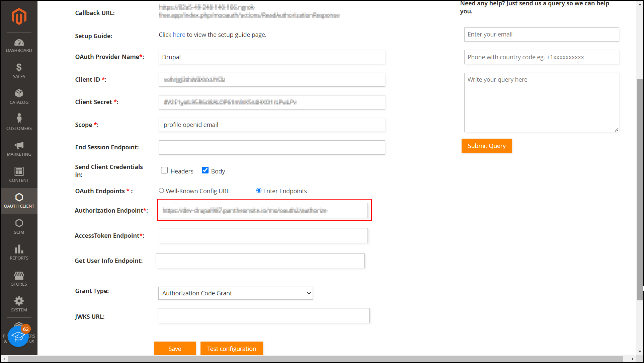Uncheck the Body checkbox
The height and width of the screenshot is (363, 644).
pyautogui.click(x=205, y=170)
